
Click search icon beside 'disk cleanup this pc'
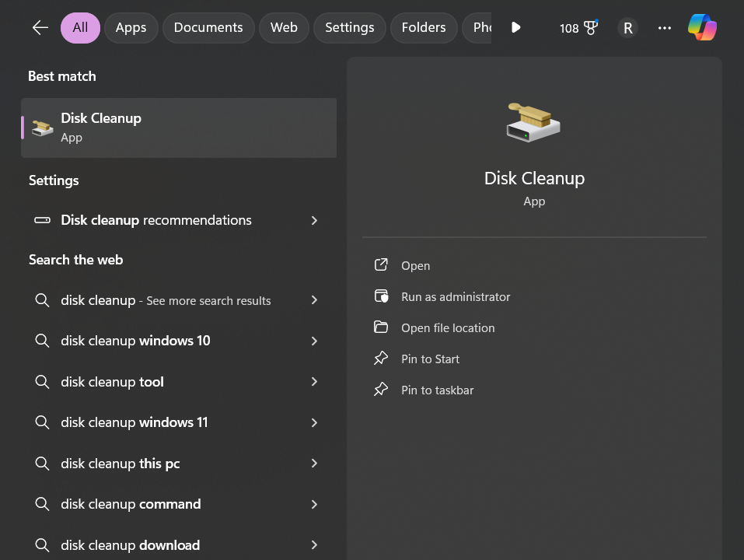42,464
